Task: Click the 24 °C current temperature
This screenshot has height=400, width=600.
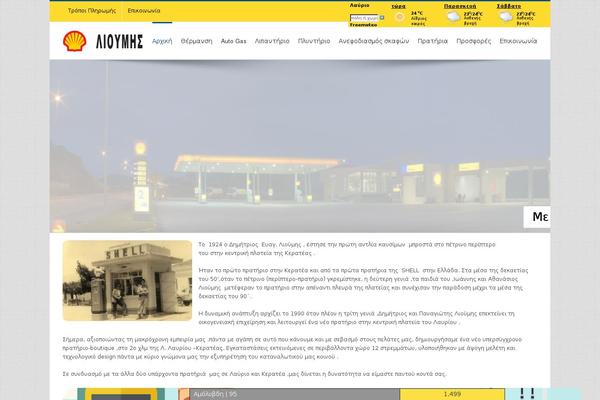Action: point(417,13)
